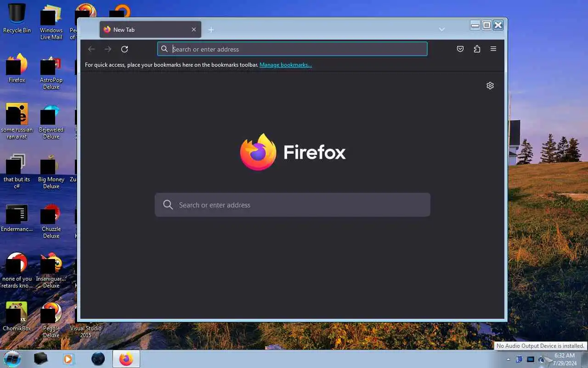Open the Windows Start menu orb

pos(12,359)
